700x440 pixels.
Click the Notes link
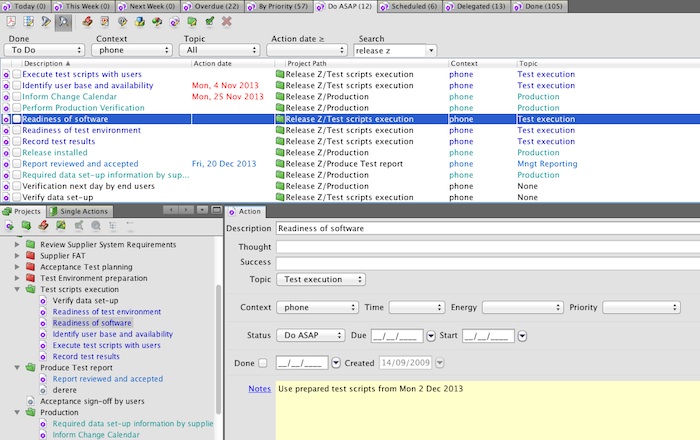[x=259, y=388]
